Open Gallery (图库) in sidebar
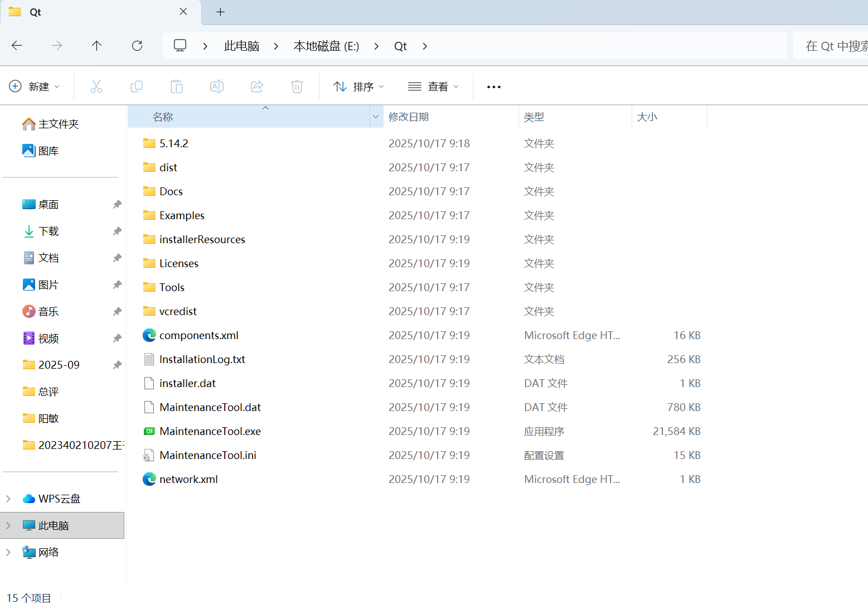 (41, 151)
